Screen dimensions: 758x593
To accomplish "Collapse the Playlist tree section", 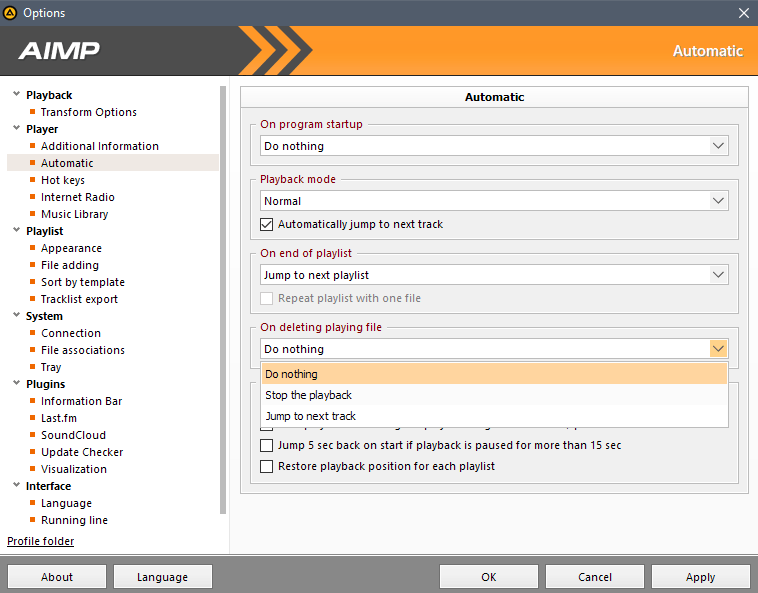I will [16, 230].
